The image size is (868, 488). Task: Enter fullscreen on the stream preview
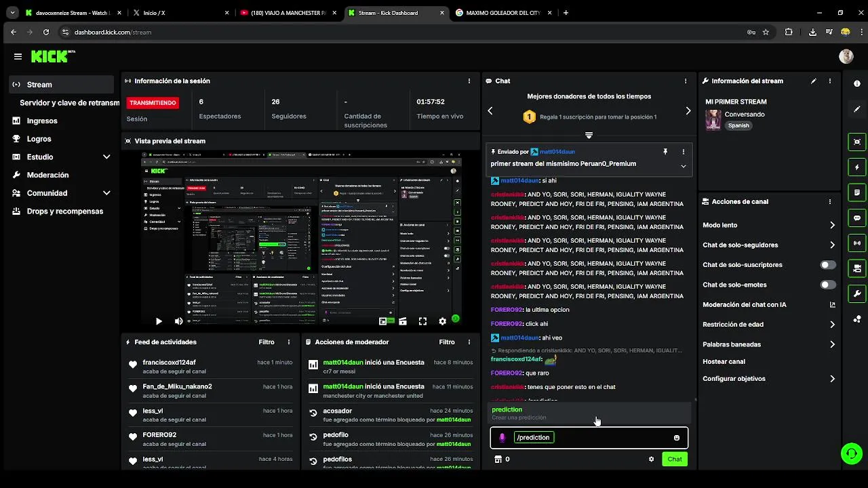pos(422,321)
